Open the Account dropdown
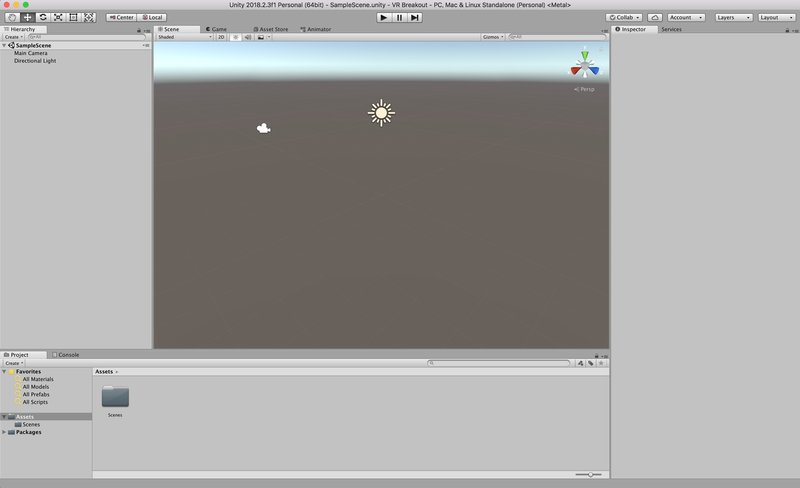Screen dimensions: 800x488 pos(686,17)
